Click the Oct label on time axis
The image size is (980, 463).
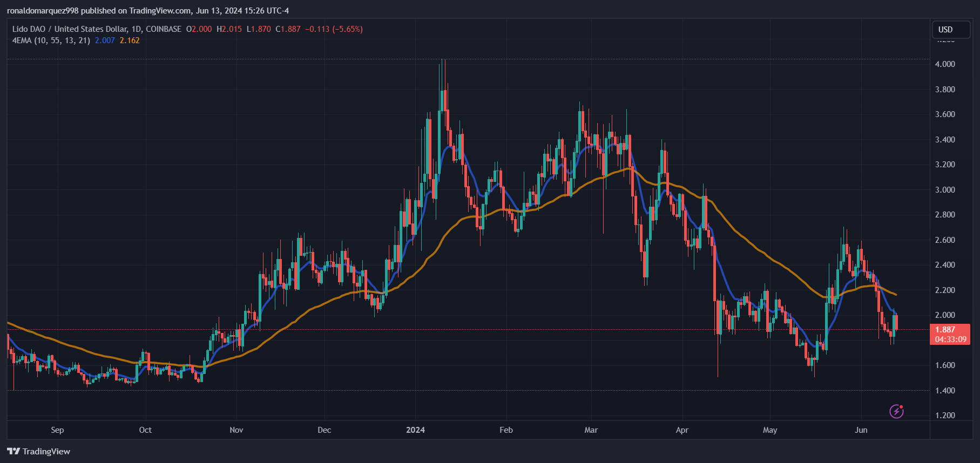pos(145,430)
